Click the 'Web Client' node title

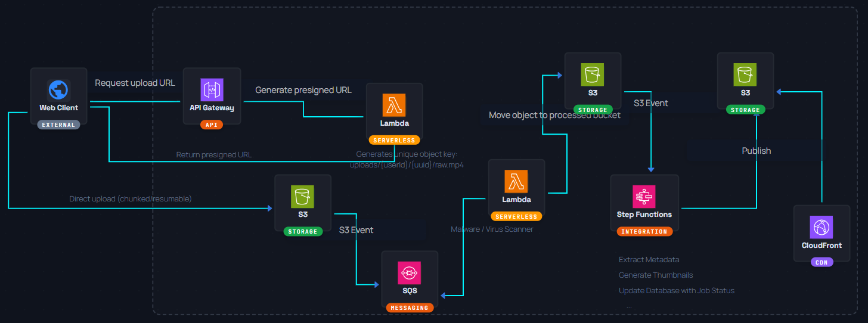coord(58,108)
